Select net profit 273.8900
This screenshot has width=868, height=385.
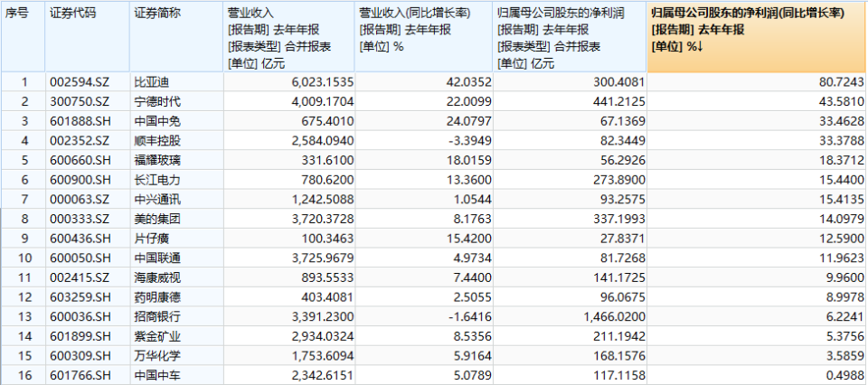click(620, 180)
